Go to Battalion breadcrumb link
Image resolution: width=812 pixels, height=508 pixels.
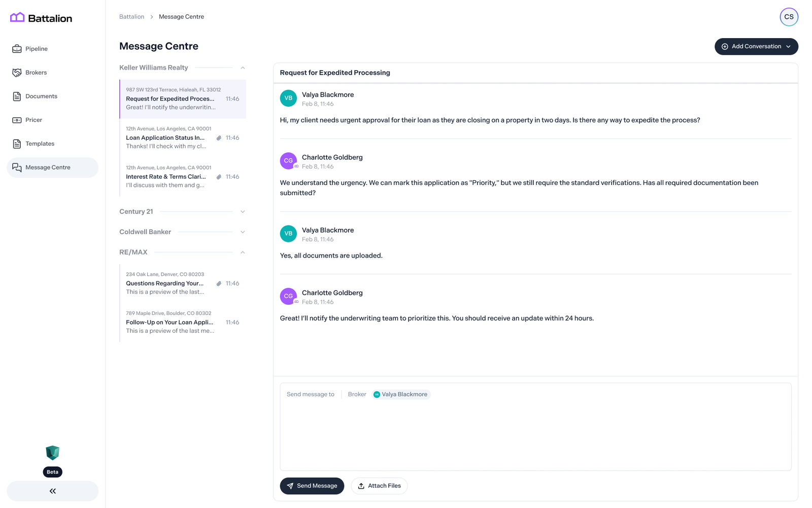tap(131, 17)
